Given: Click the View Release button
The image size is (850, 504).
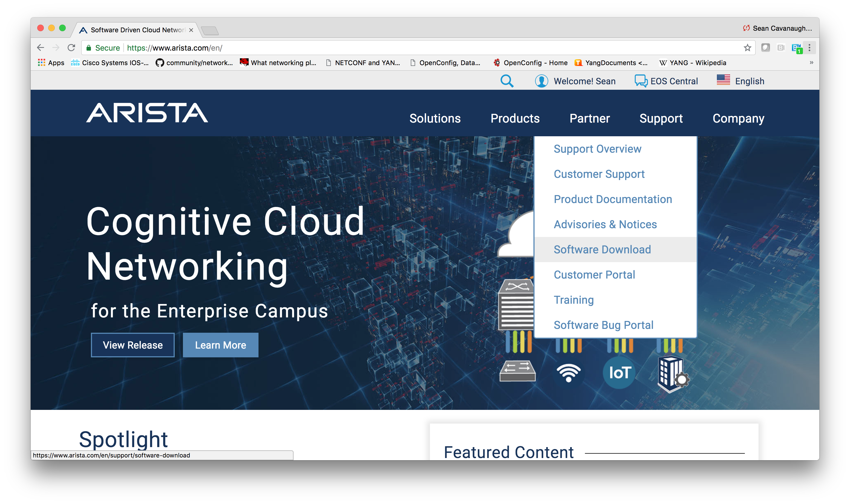Looking at the screenshot, I should point(133,345).
